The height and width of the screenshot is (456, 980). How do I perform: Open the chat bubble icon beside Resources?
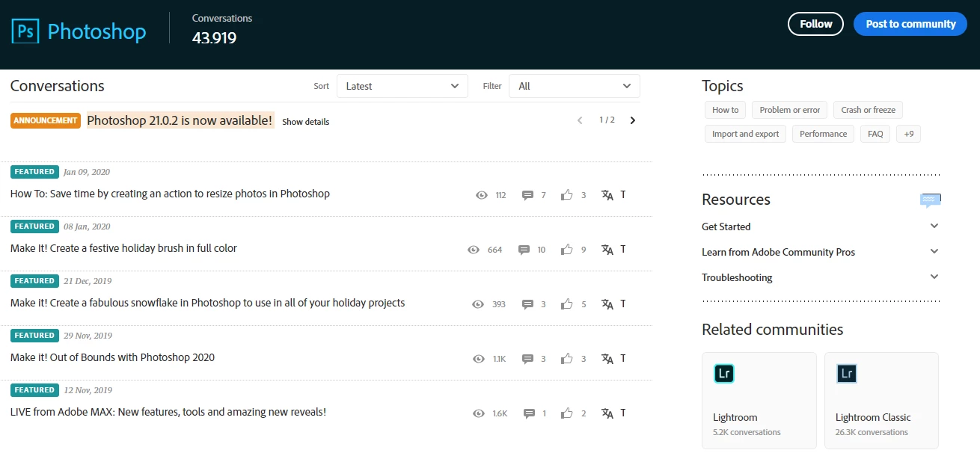(x=931, y=200)
